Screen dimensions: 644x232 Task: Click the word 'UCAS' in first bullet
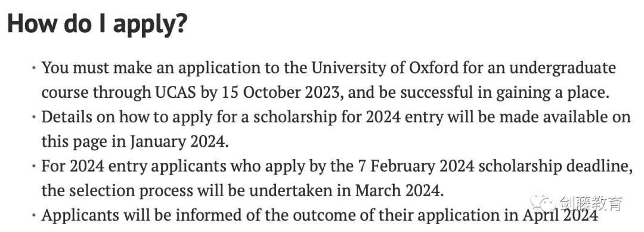[x=176, y=92]
